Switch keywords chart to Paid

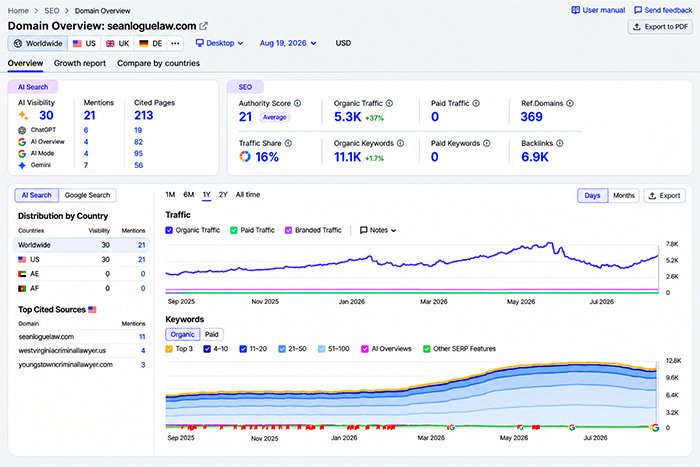(x=212, y=334)
